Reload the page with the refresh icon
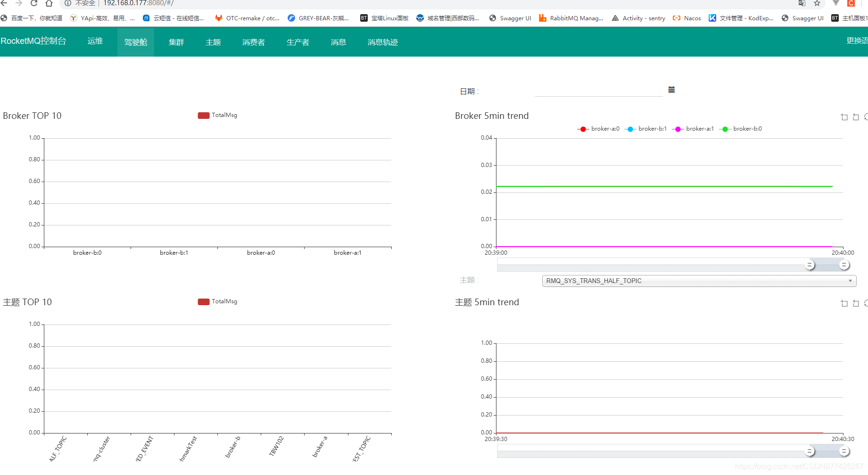The width and height of the screenshot is (868, 475). coord(34,3)
